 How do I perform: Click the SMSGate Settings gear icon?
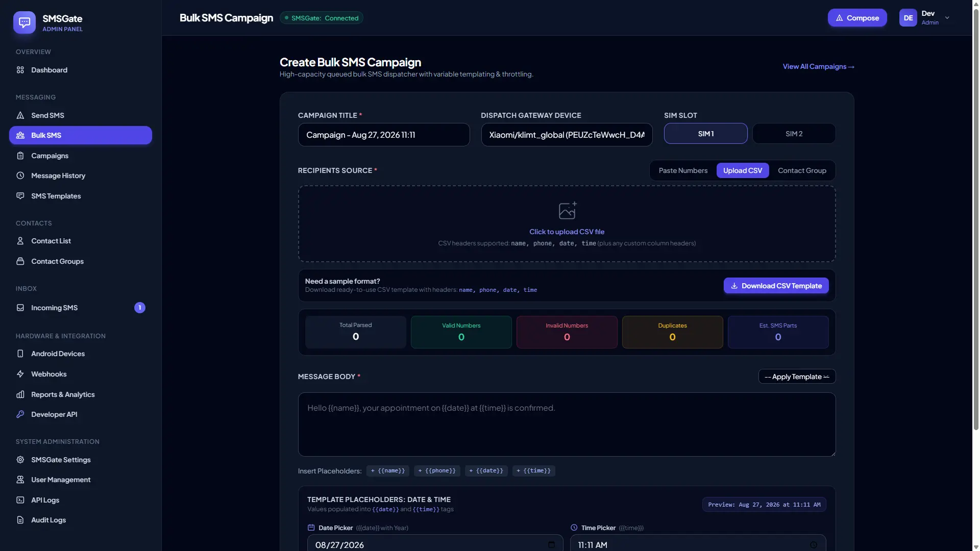(20, 460)
